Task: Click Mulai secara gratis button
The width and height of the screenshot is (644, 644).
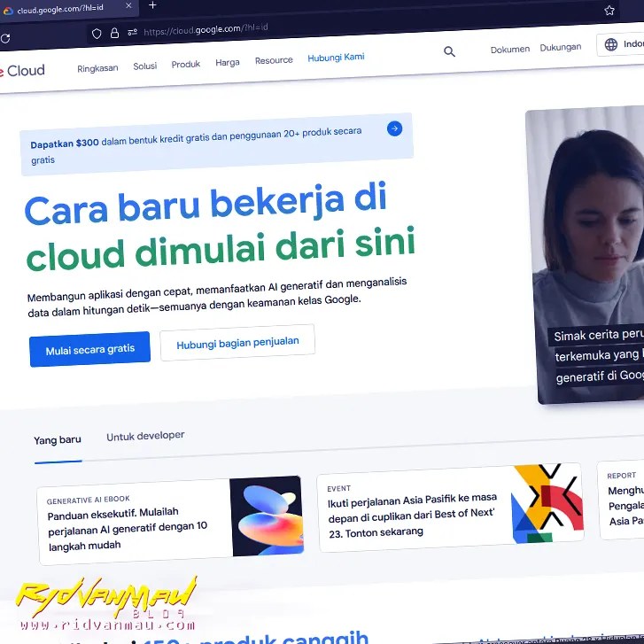Action: point(90,349)
